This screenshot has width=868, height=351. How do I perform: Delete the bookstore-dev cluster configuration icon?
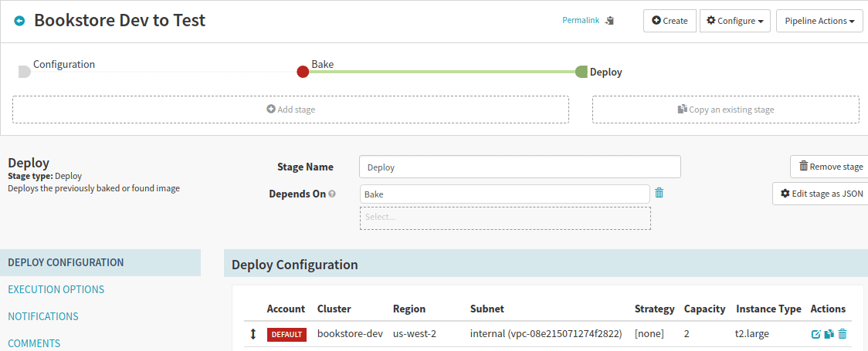point(843,334)
